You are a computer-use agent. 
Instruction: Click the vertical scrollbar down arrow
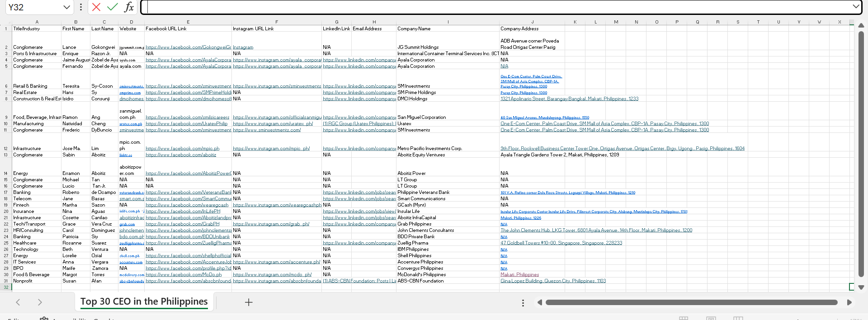coord(861,287)
